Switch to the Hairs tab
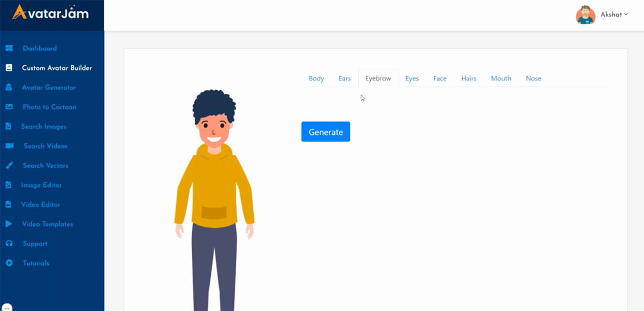644x311 pixels. tap(469, 78)
